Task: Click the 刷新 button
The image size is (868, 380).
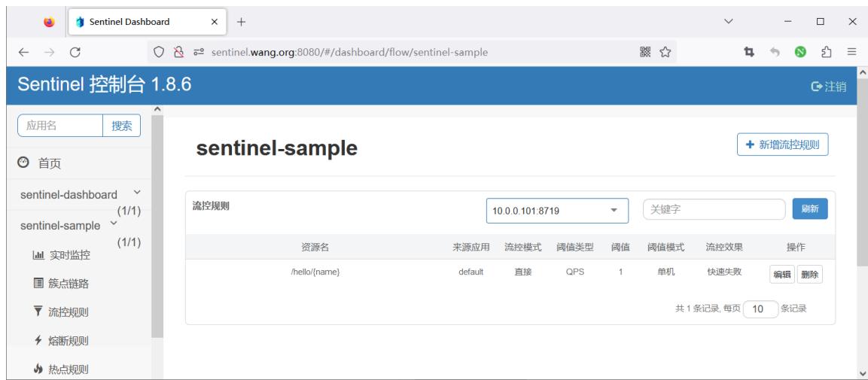Action: (810, 209)
